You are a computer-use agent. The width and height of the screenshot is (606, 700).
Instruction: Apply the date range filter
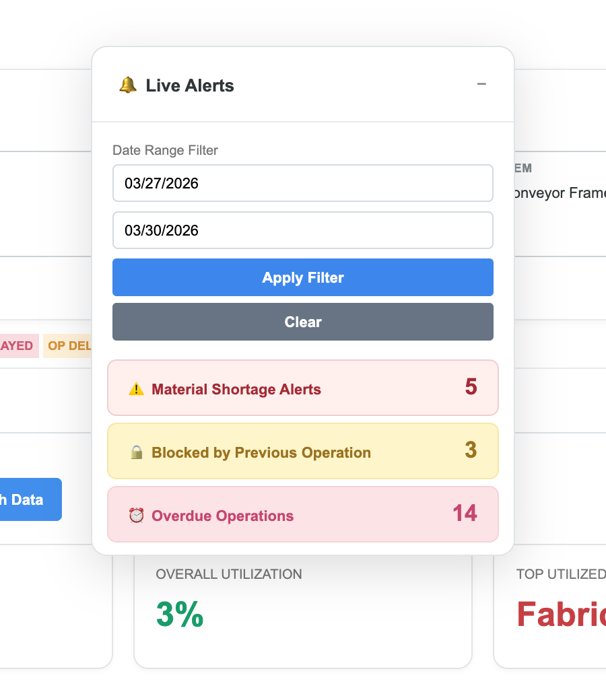tap(303, 277)
